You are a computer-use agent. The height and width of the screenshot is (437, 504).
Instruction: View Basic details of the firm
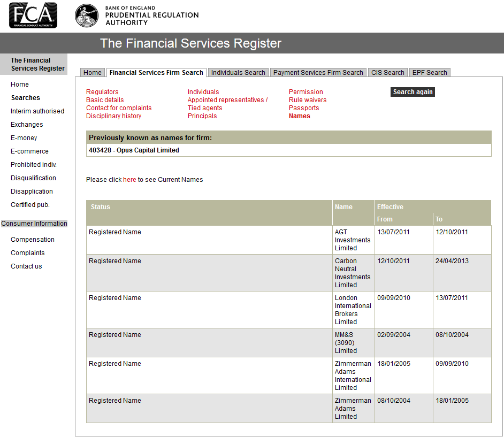click(105, 100)
